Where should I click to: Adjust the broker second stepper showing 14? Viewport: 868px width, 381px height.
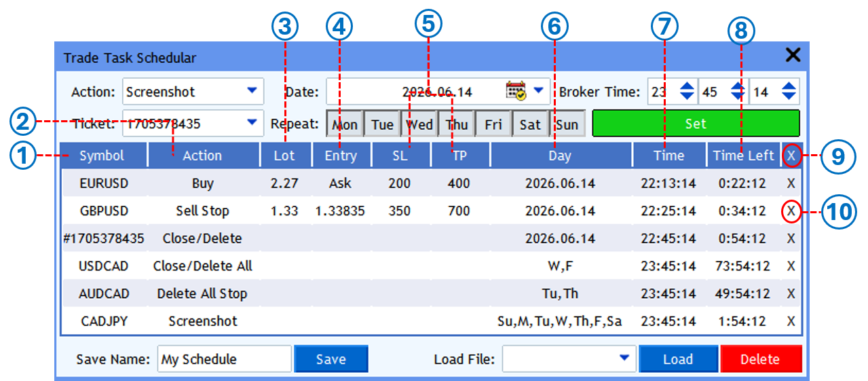(789, 91)
